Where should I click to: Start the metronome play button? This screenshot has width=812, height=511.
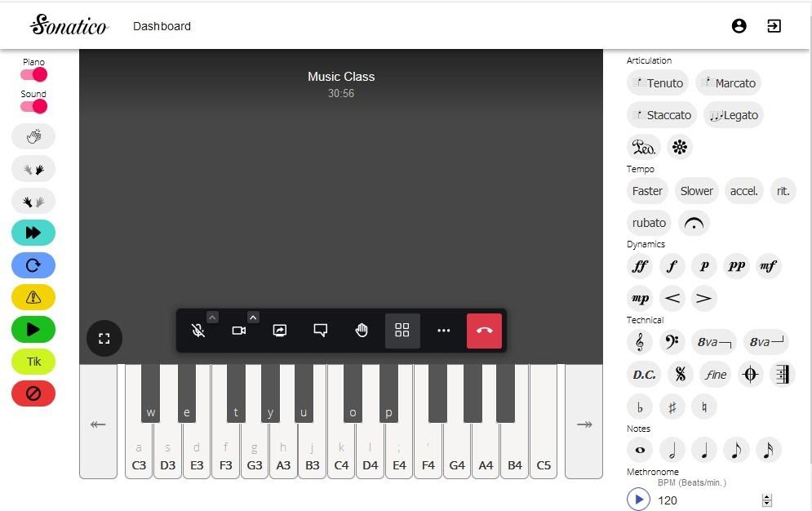(x=638, y=499)
